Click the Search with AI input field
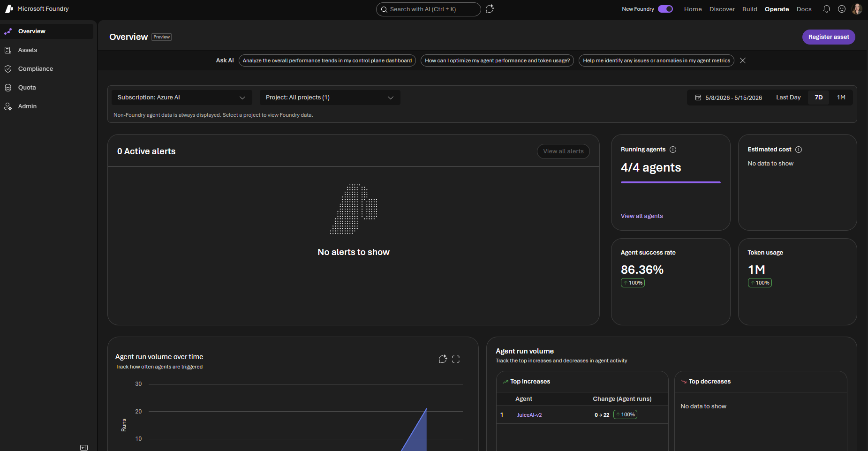This screenshot has width=868, height=451. [x=428, y=9]
